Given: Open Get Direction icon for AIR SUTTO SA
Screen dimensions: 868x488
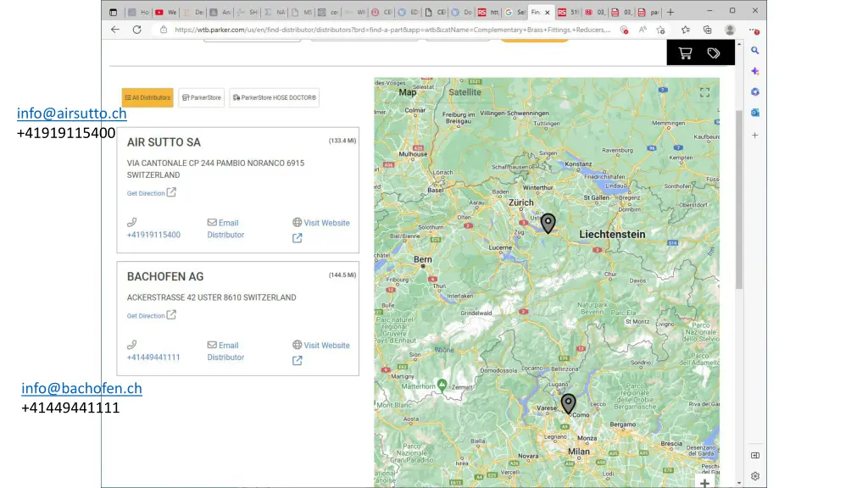Looking at the screenshot, I should pos(171,192).
